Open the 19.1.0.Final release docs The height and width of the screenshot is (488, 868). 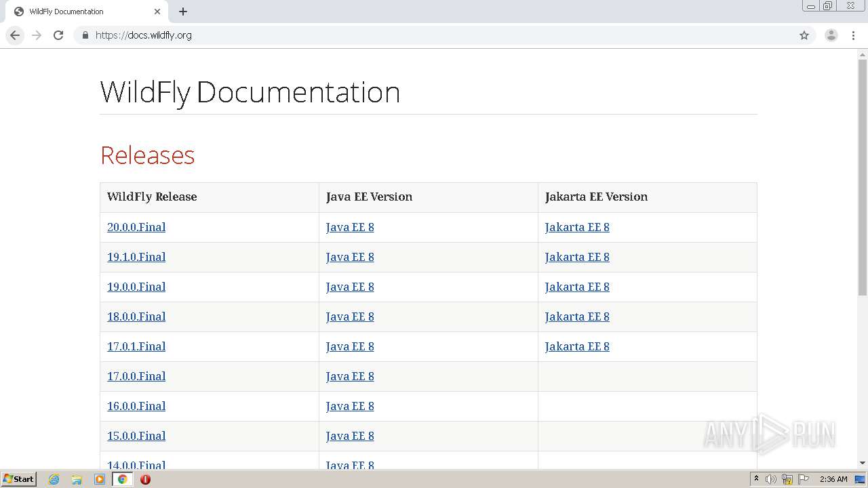click(x=136, y=257)
